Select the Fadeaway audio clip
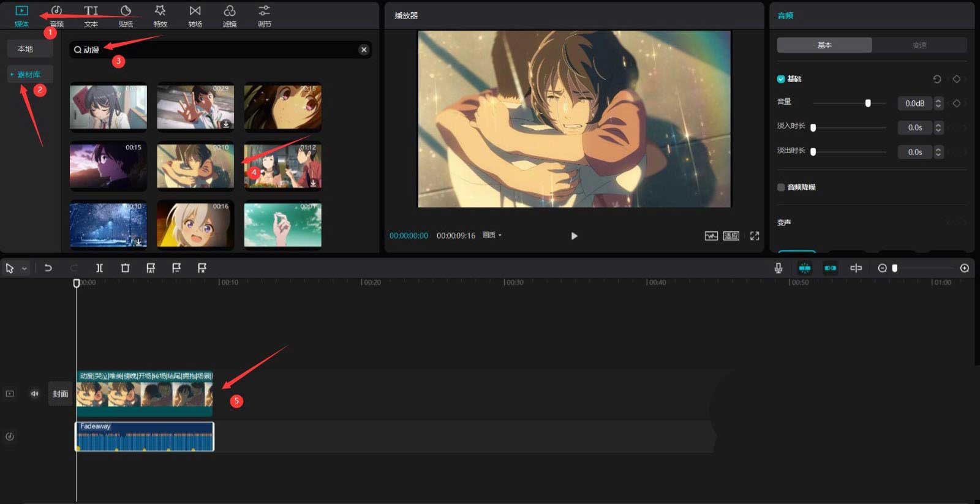Screen dimensions: 980x504 point(145,437)
